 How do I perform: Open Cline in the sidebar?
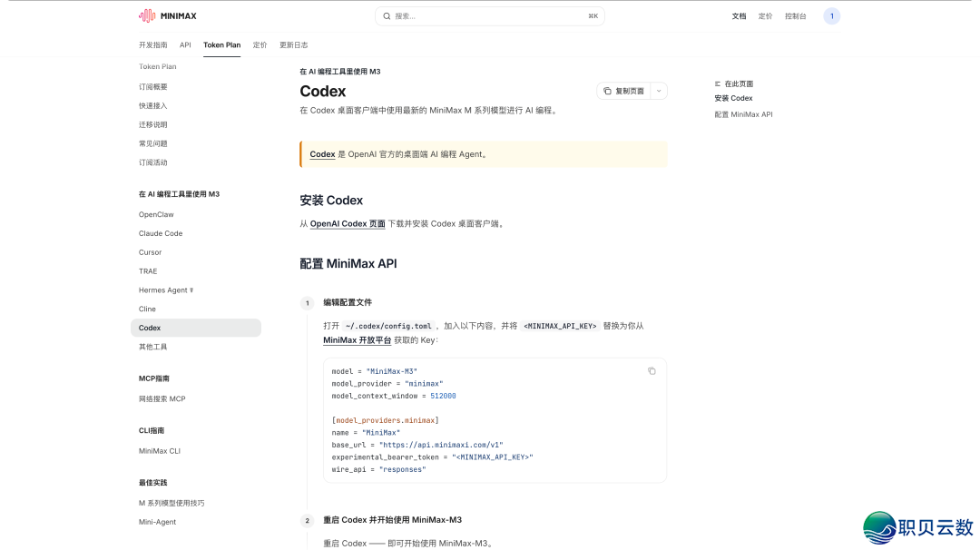click(x=148, y=309)
